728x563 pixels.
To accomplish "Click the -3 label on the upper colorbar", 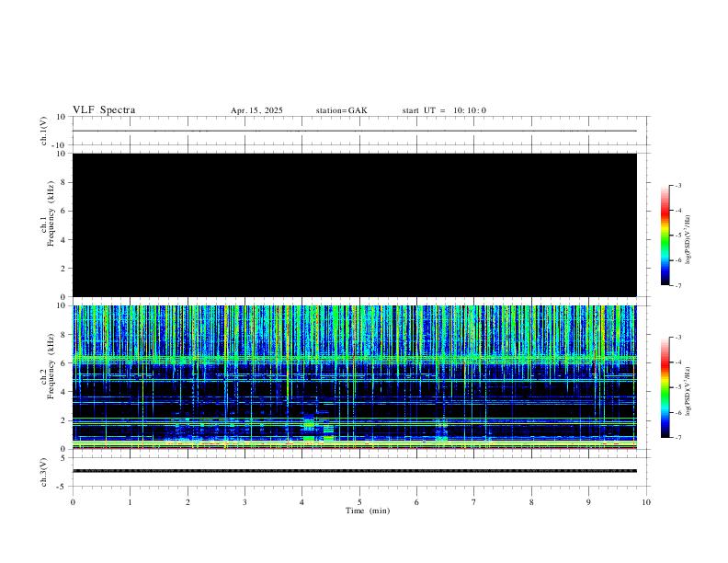I will (x=678, y=186).
